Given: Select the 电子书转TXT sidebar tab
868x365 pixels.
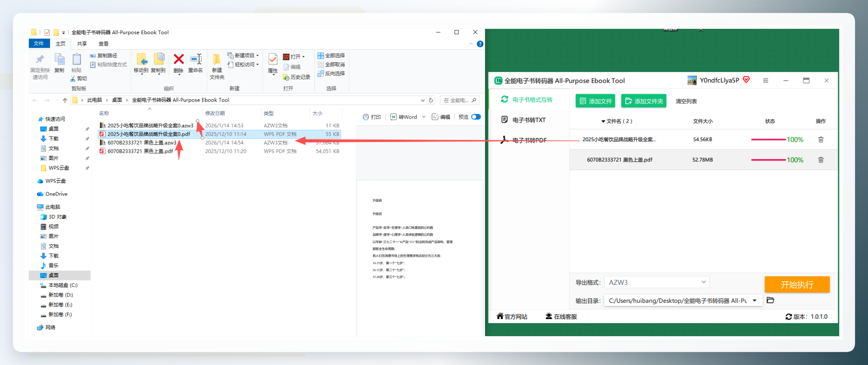Looking at the screenshot, I should pos(529,120).
